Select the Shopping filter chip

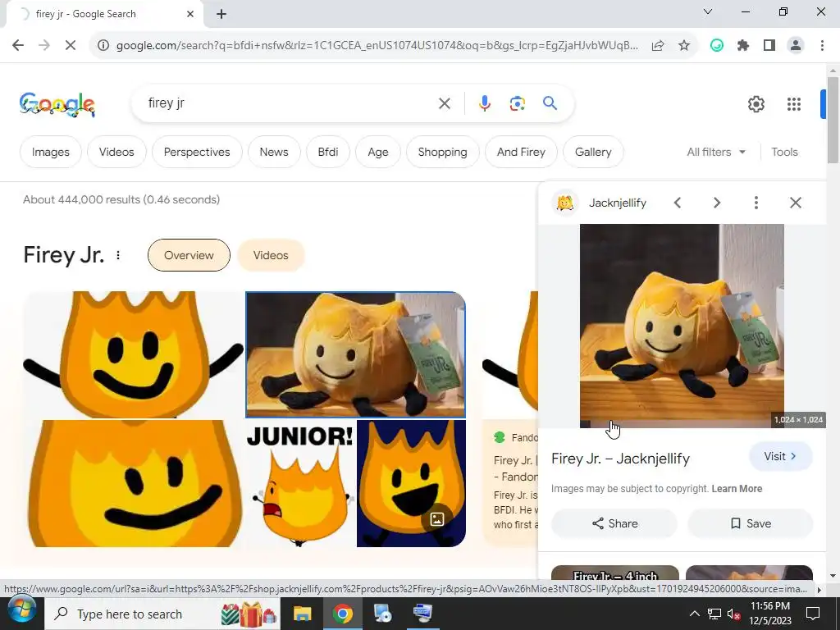tap(442, 152)
